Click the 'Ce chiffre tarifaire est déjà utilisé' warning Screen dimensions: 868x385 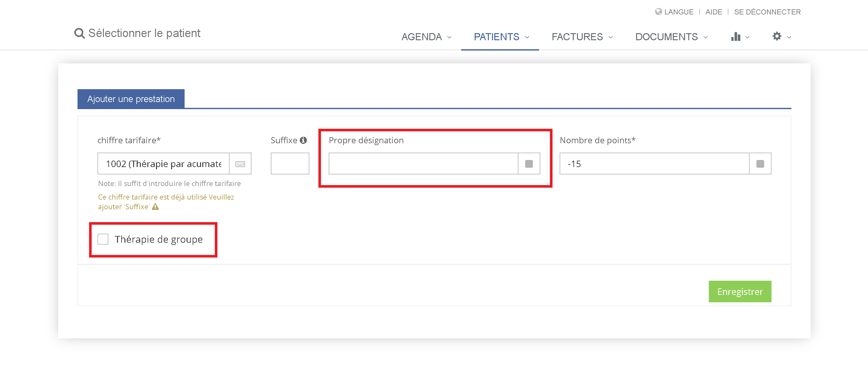click(x=166, y=202)
